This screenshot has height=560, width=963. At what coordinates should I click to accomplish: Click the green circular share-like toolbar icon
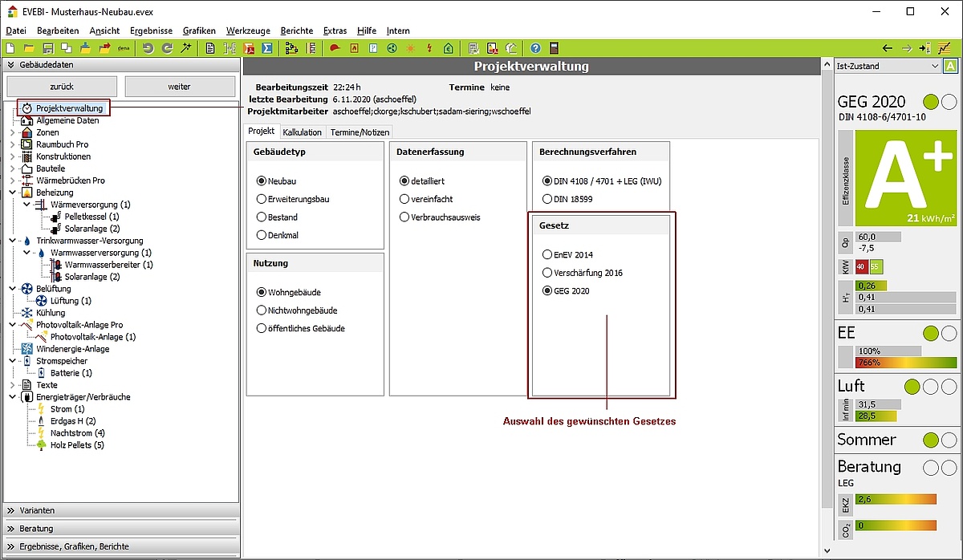[392, 48]
